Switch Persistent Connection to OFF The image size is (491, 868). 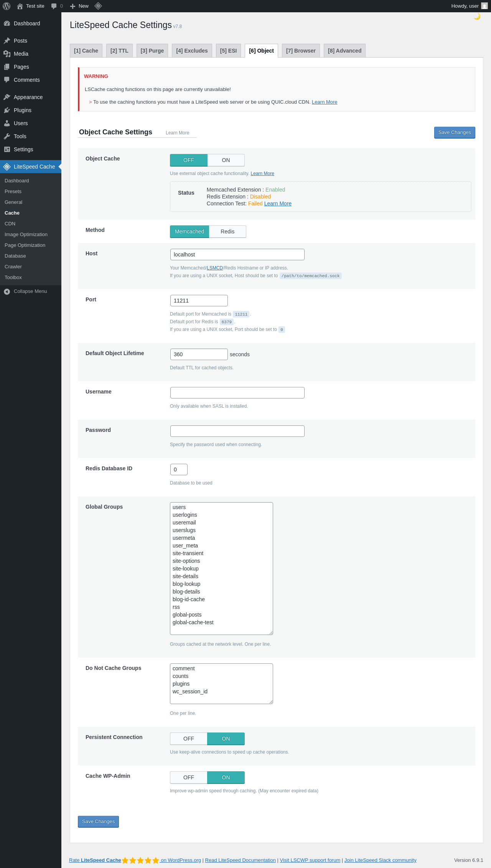[189, 739]
